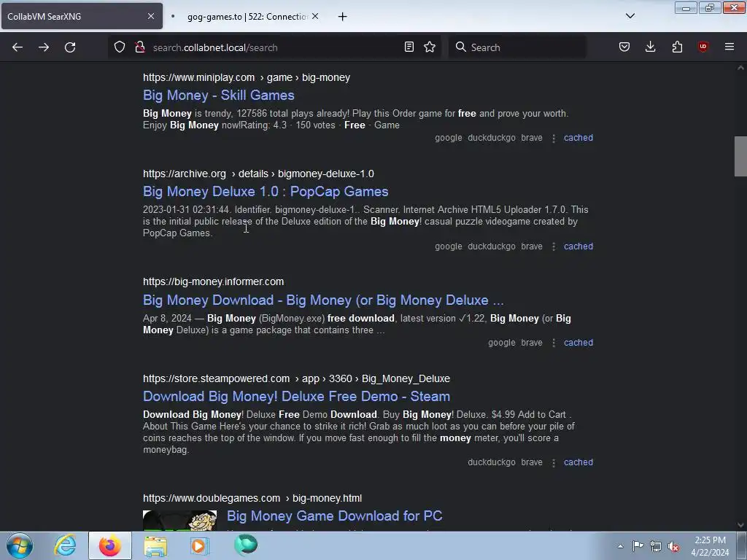The image size is (747, 560).
Task: Open more options dots on archive.org result
Action: 554,246
